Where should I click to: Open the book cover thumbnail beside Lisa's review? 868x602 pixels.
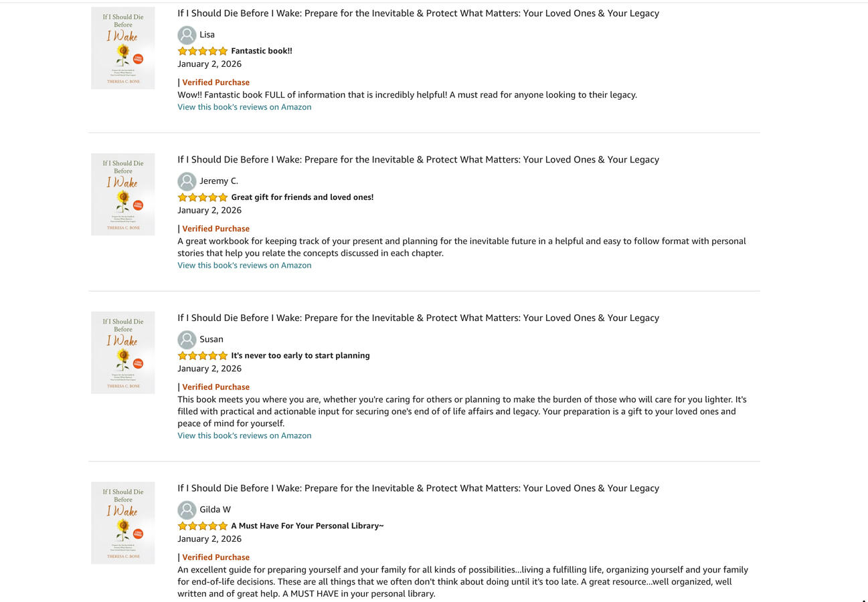[123, 48]
